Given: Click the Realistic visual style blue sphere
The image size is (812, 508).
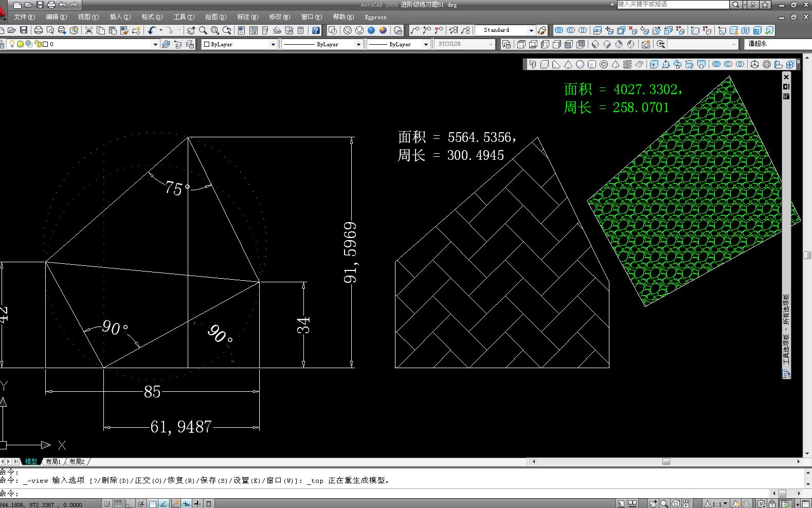Looking at the screenshot, I should click(371, 30).
